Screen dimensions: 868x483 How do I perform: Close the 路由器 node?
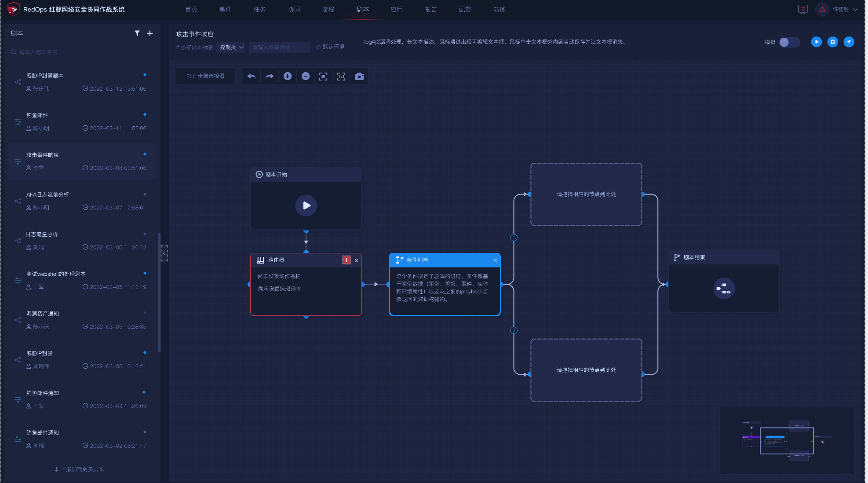click(x=357, y=260)
